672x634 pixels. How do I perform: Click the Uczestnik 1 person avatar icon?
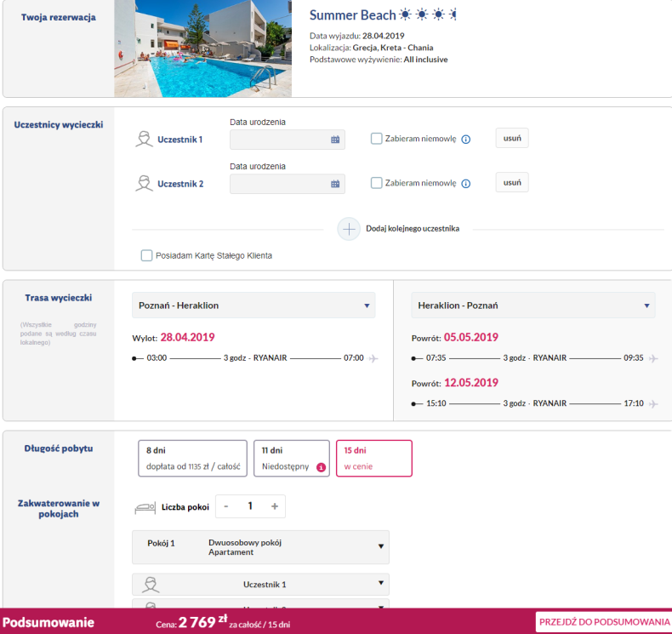[144, 140]
